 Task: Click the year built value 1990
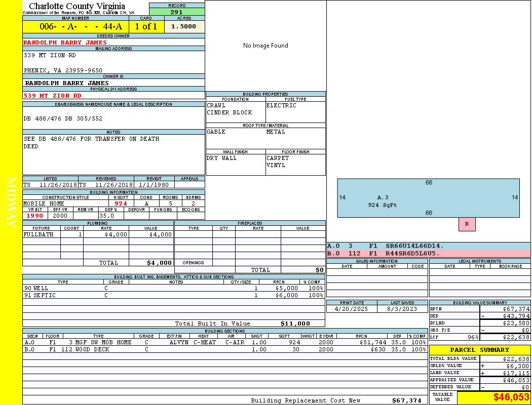(x=34, y=216)
